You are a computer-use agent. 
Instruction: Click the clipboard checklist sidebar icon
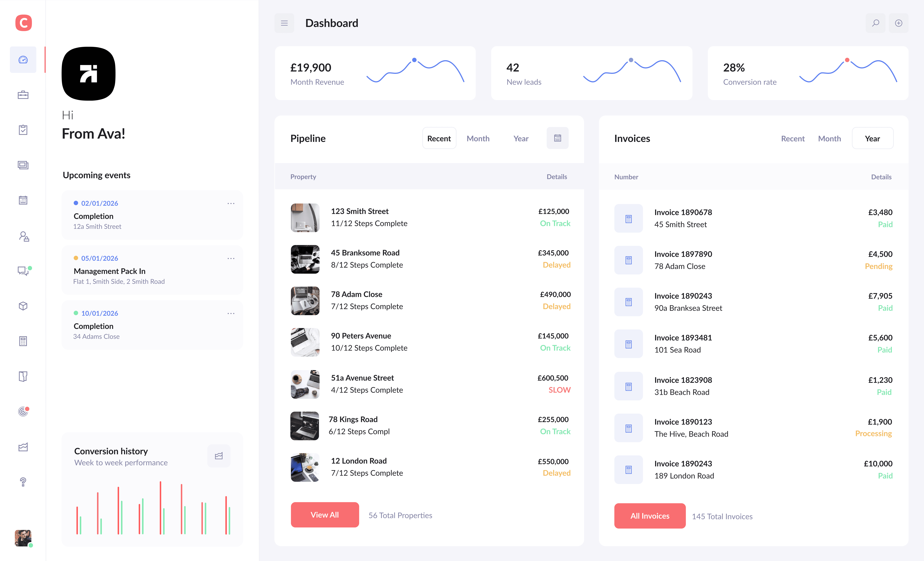[x=23, y=130]
